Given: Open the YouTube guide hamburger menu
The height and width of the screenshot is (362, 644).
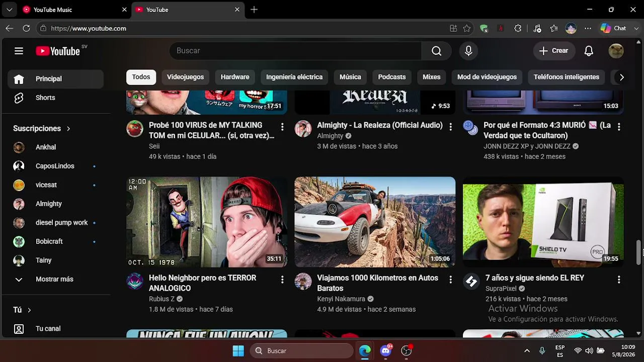Looking at the screenshot, I should click(19, 51).
